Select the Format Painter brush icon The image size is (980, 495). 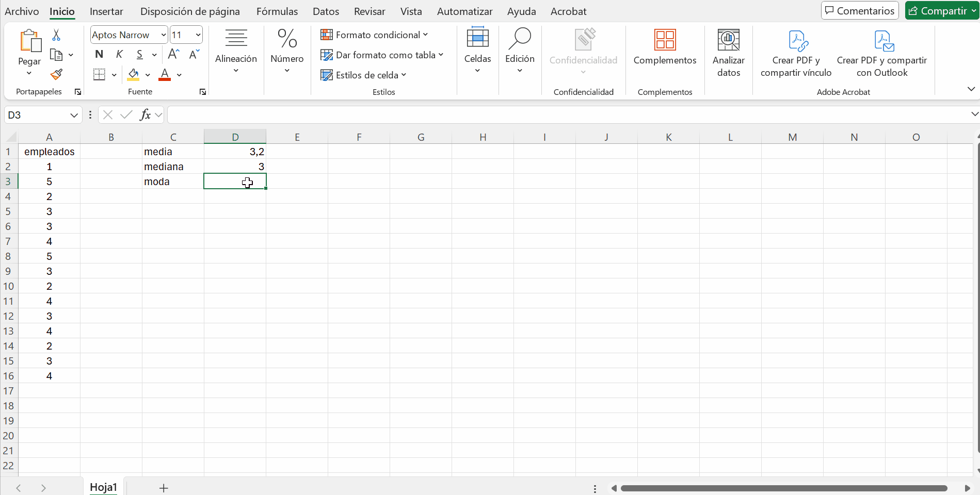(56, 75)
